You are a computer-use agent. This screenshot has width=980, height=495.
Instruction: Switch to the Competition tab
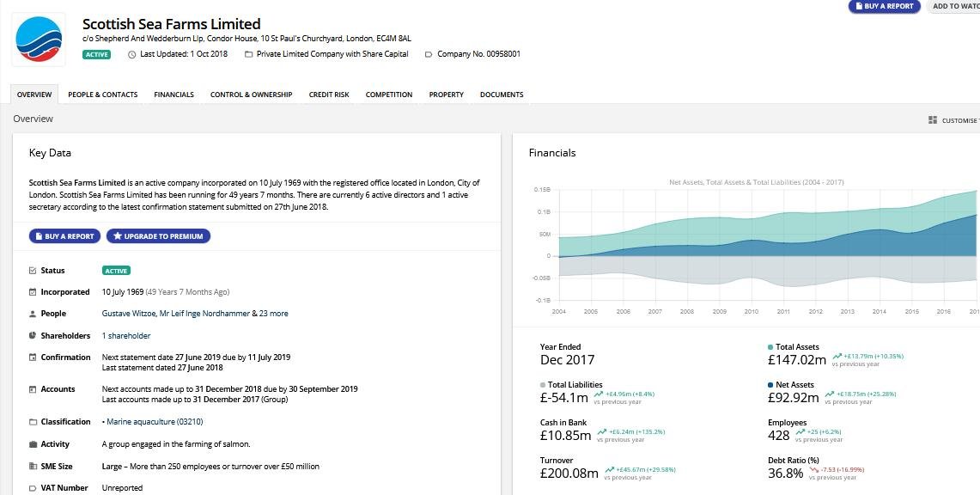point(388,95)
